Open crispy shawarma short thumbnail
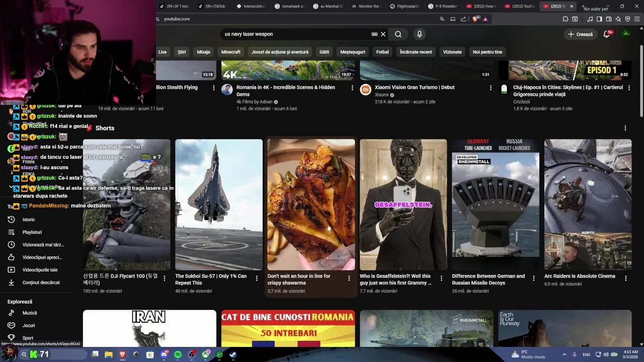This screenshot has width=644, height=362. click(x=311, y=205)
